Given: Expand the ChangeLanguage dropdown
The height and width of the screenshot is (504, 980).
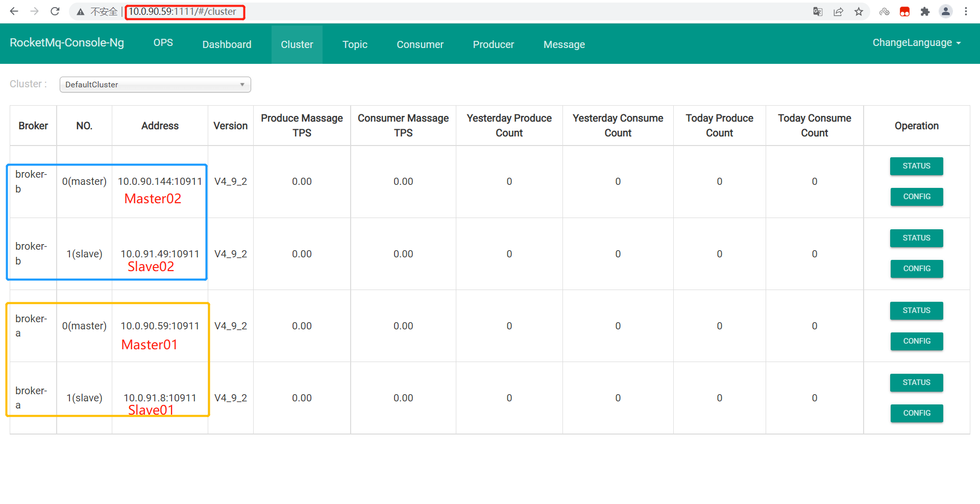Looking at the screenshot, I should pos(917,43).
